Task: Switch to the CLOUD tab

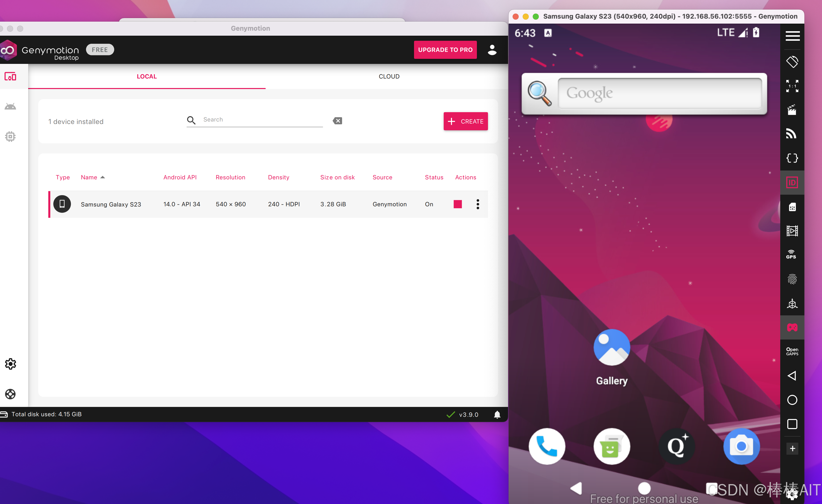Action: click(389, 77)
